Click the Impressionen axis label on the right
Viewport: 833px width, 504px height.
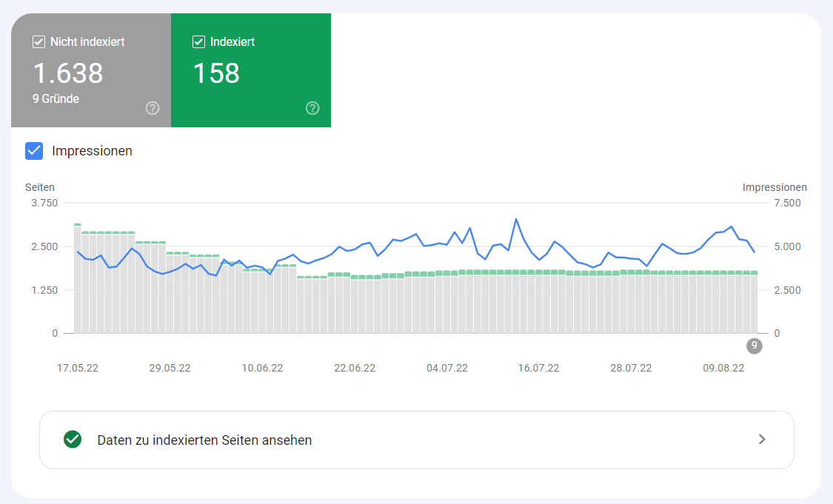tap(775, 187)
